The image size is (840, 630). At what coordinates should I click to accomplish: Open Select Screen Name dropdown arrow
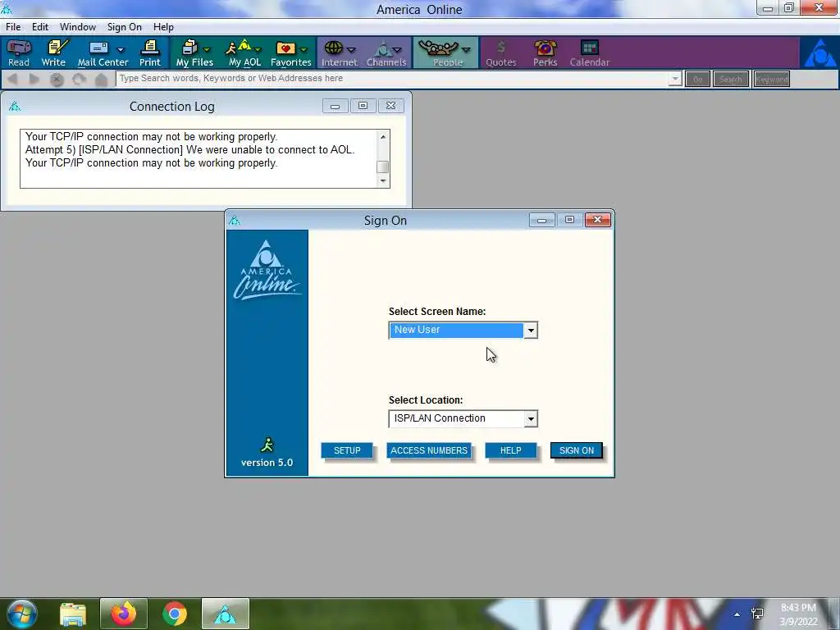pyautogui.click(x=531, y=331)
